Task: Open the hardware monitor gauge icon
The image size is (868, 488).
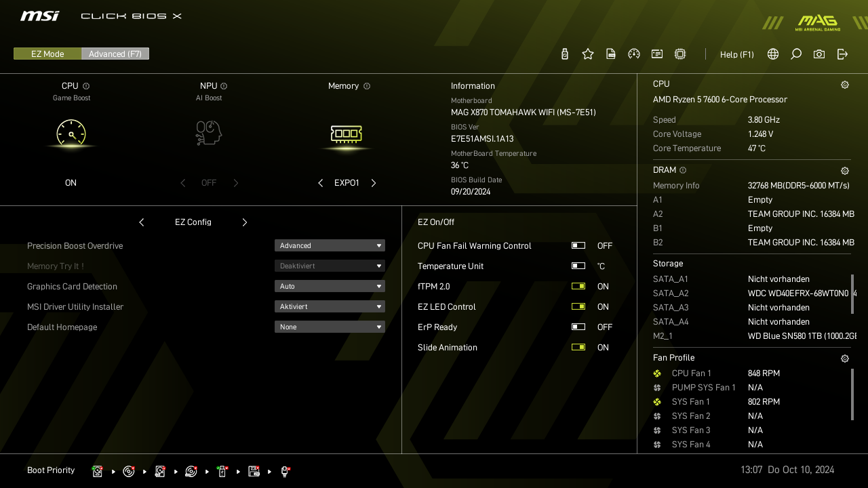Action: tap(634, 54)
